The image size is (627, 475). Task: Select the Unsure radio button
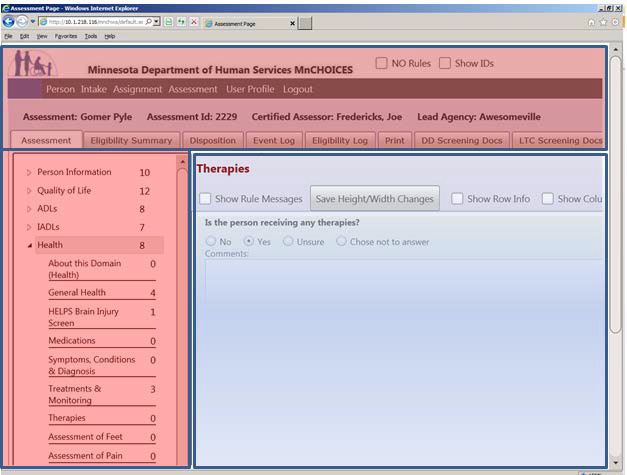[x=288, y=241]
